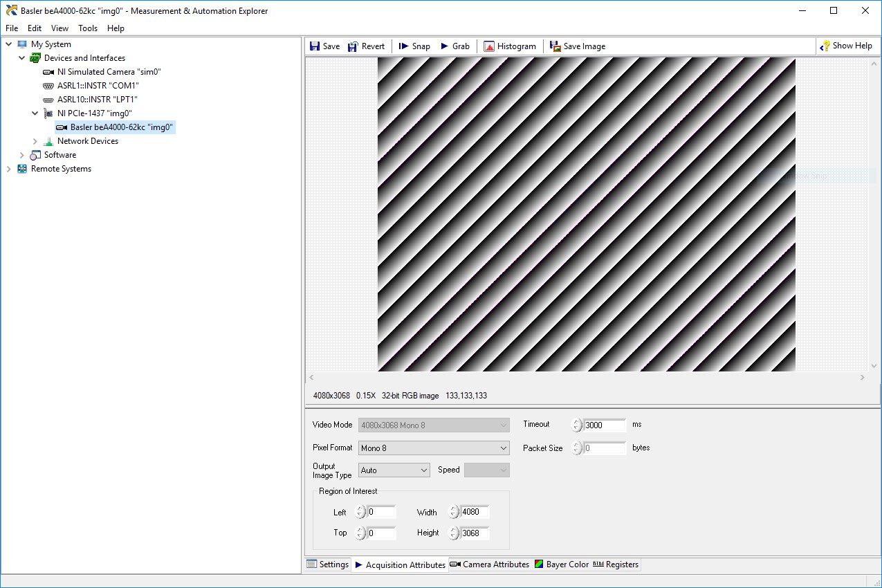Adjust the Height stepper arrows
The image size is (882, 588).
454,533
